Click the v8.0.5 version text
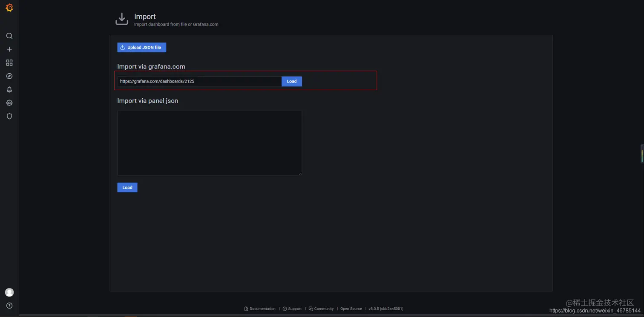 pyautogui.click(x=386, y=309)
